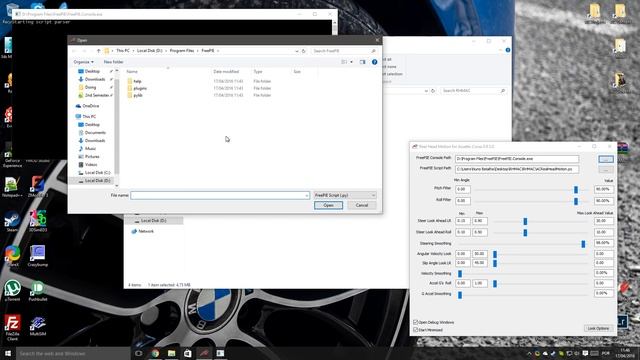Open the FileZilla Client desktop icon
The width and height of the screenshot is (640, 360).
click(x=12, y=328)
